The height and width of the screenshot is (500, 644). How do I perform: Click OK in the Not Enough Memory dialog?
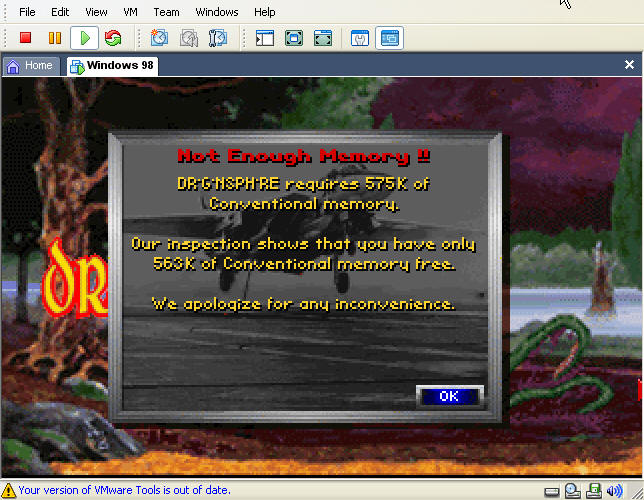450,396
